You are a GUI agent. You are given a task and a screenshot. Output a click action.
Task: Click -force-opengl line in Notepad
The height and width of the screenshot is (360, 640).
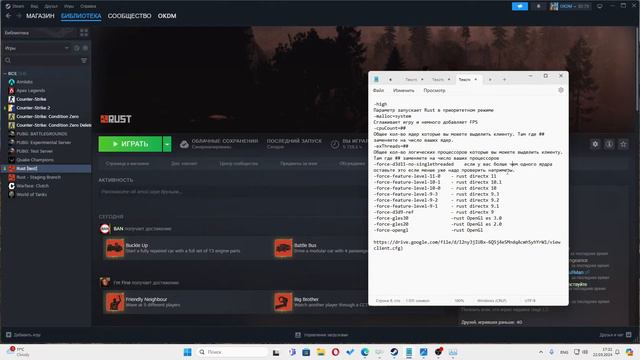tap(391, 230)
